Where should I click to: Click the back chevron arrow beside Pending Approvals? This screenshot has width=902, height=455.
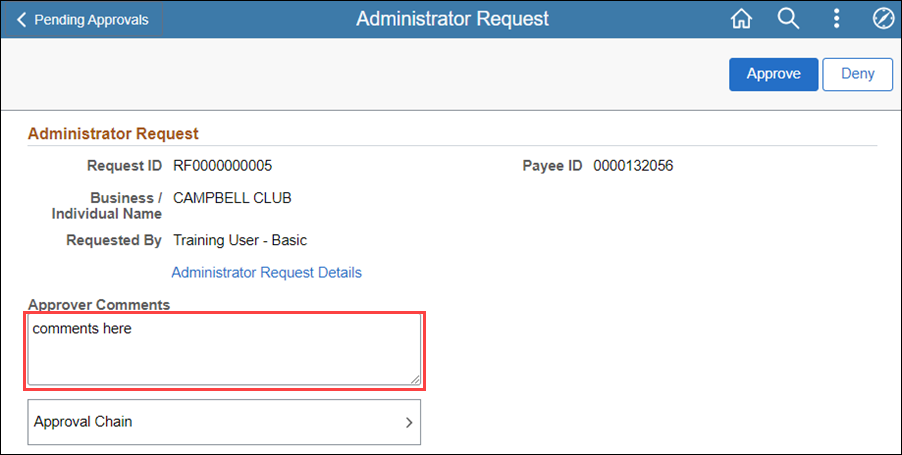click(21, 20)
